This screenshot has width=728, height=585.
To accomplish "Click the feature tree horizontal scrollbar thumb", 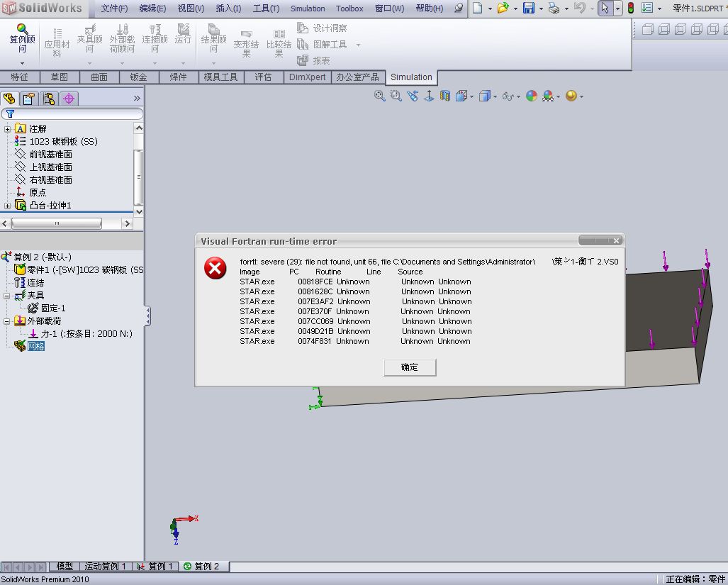I will pyautogui.click(x=57, y=224).
